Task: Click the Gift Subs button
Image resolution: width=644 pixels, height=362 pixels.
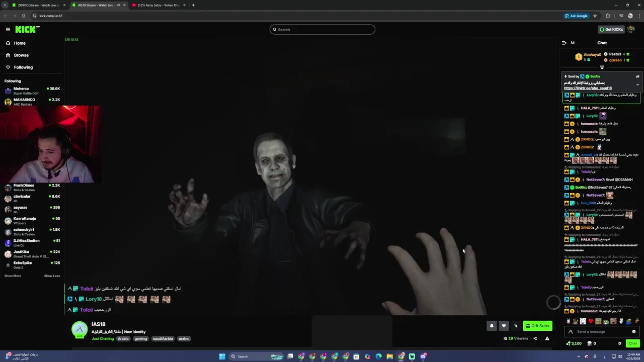Action: pos(537,326)
